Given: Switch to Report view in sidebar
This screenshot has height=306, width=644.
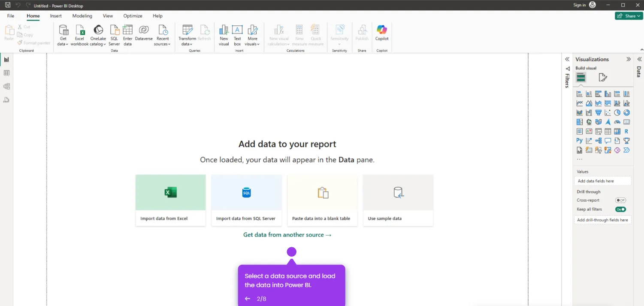Looking at the screenshot, I should point(6,60).
